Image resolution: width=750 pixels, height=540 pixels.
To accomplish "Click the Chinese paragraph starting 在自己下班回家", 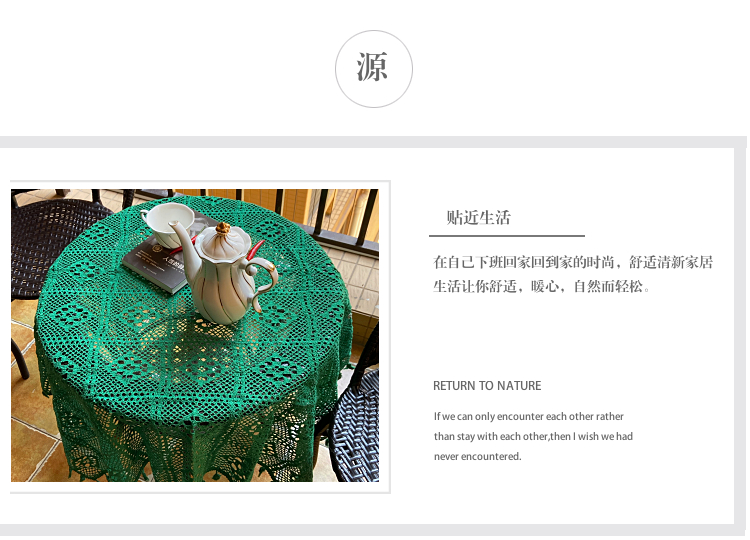I will pos(573,274).
